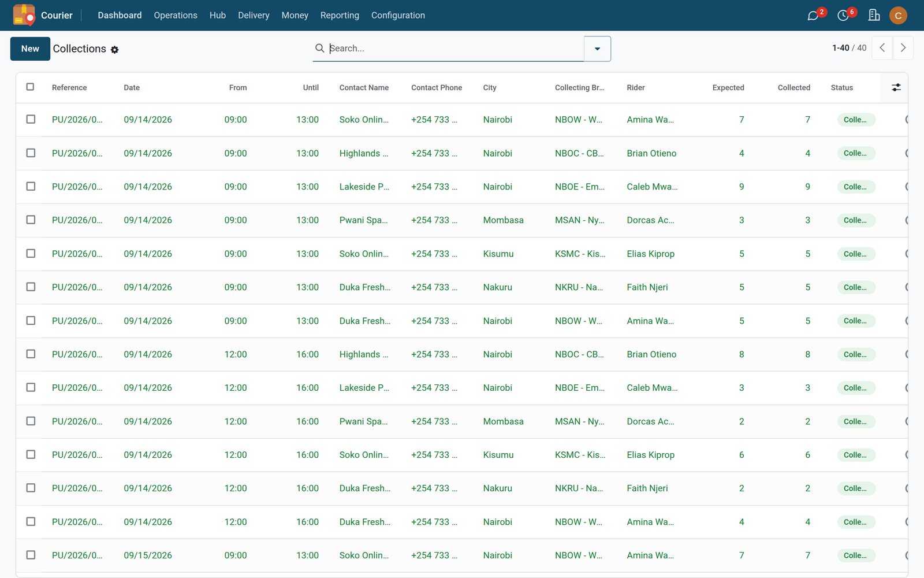Image resolution: width=924 pixels, height=578 pixels.
Task: Sort by Reference column header
Action: pyautogui.click(x=69, y=88)
